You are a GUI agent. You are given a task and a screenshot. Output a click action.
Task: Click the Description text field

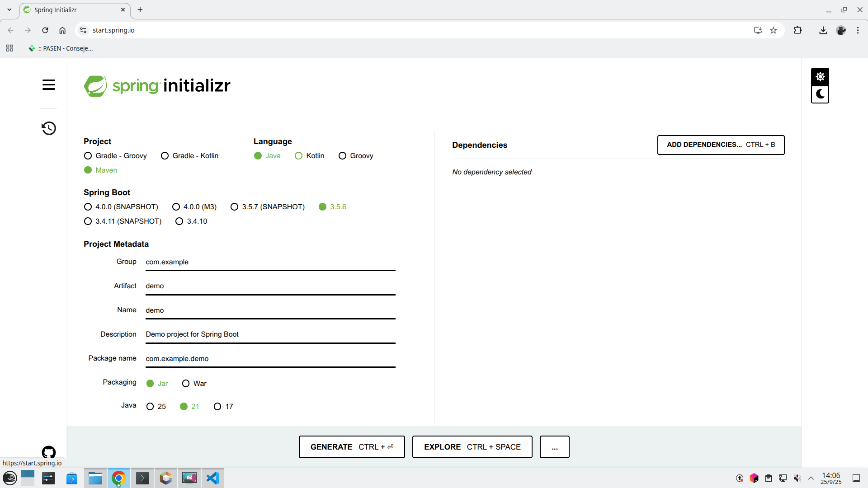[269, 334]
